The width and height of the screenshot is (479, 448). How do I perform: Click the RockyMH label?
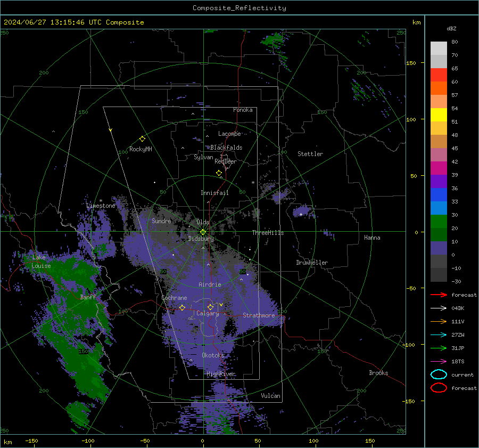click(x=141, y=149)
